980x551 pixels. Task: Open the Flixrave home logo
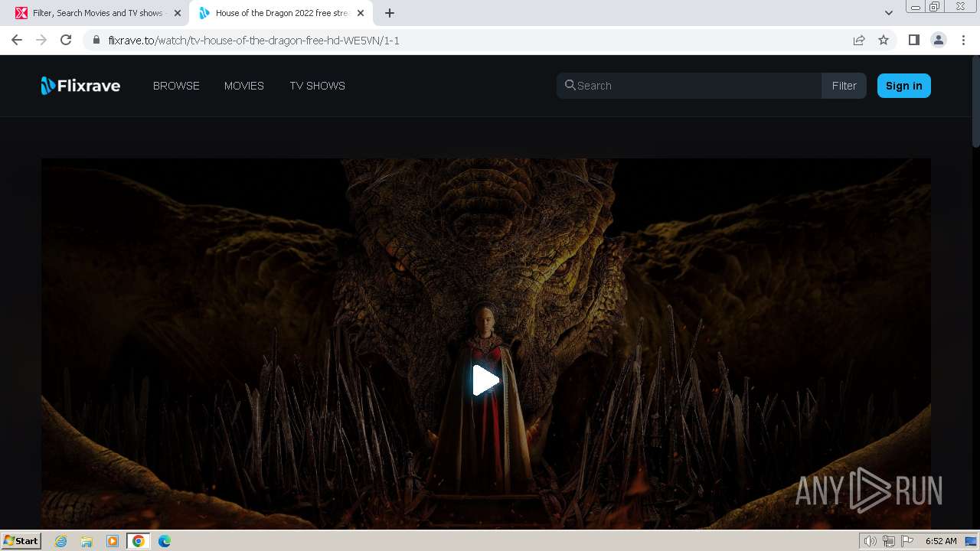tap(80, 86)
